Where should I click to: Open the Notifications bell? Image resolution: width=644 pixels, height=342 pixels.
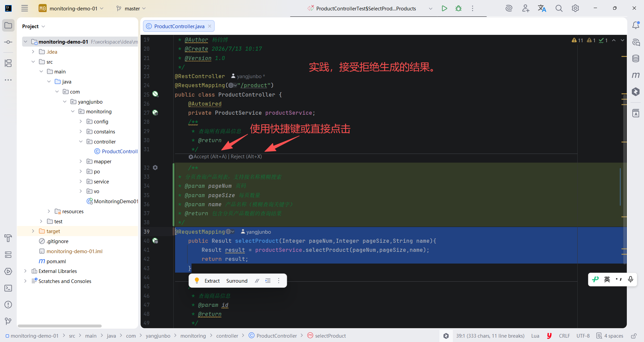pyautogui.click(x=636, y=25)
